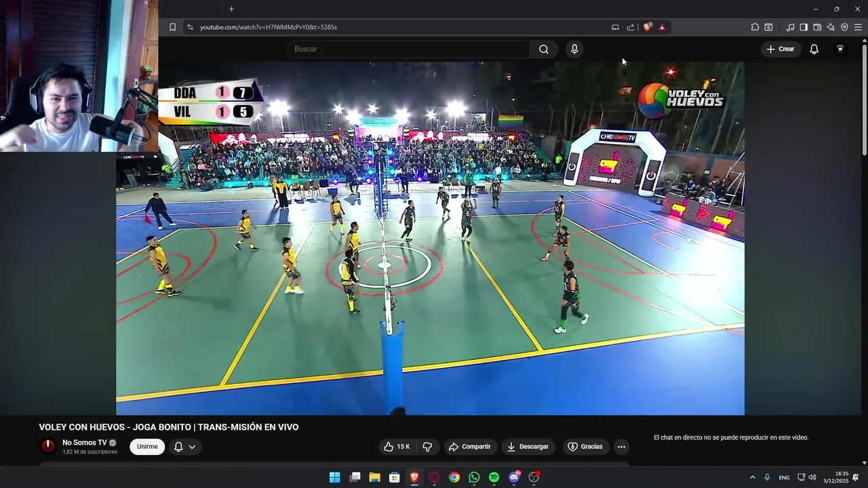Screen dimensions: 868x488
Task: Click the Unirme join button
Action: 147,447
